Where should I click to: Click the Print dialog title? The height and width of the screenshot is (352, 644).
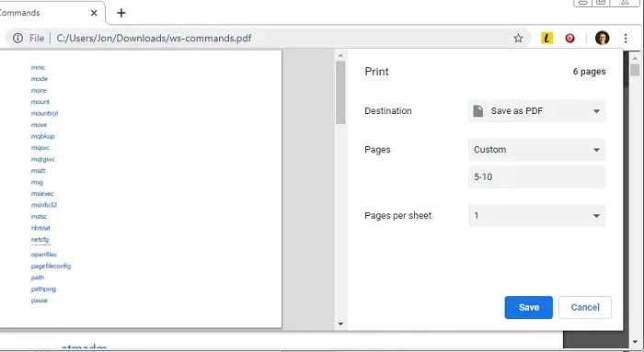(376, 72)
